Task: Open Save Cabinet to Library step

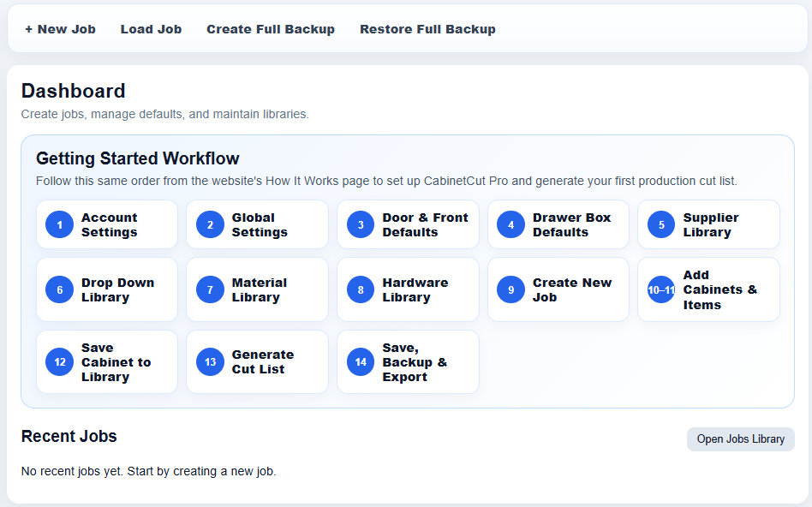Action: [107, 362]
